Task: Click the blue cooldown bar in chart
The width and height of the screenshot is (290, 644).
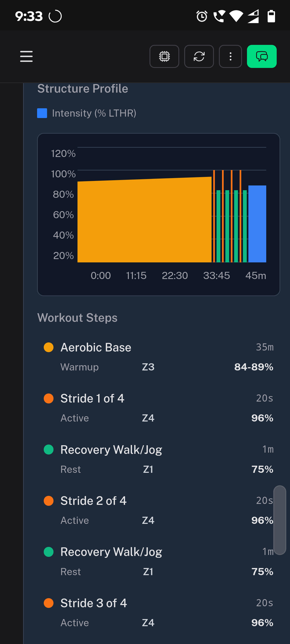Action: 257,224
